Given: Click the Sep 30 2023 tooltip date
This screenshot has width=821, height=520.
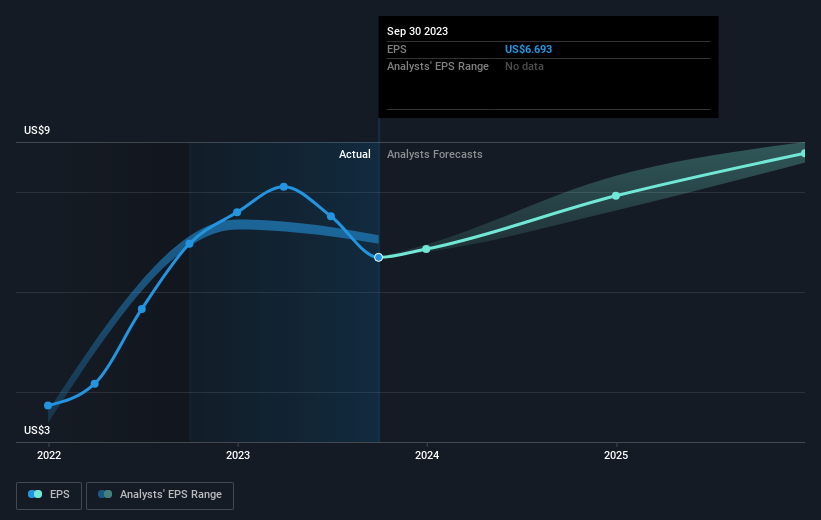Looking at the screenshot, I should coord(417,31).
